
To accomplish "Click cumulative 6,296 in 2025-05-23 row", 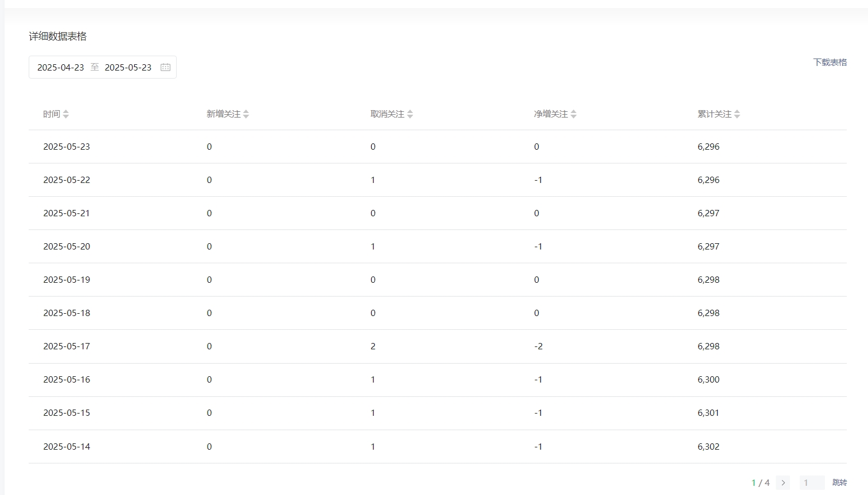I will tap(709, 147).
